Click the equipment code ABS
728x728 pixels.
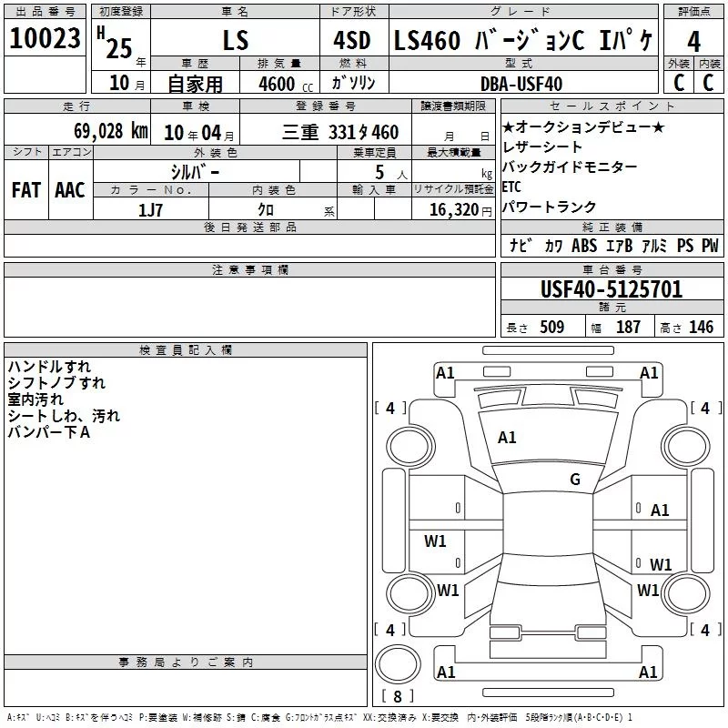584,246
